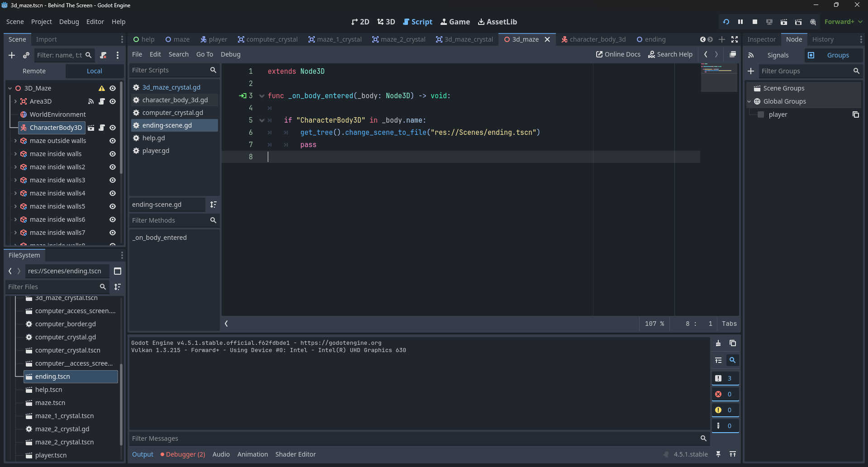Click the Stop Running Project icon

click(x=755, y=22)
